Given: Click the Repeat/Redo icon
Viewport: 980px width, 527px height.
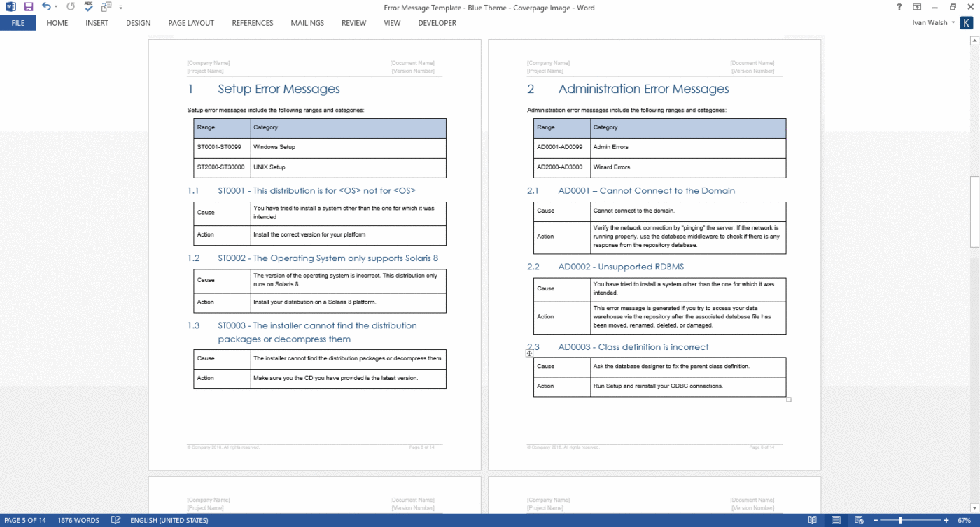Looking at the screenshot, I should [x=69, y=7].
